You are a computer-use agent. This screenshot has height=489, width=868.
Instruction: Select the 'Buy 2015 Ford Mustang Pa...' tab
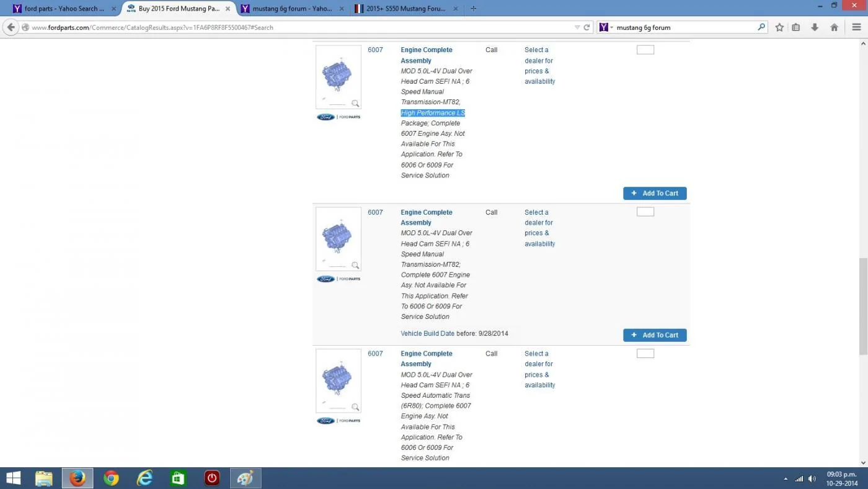pyautogui.click(x=178, y=9)
